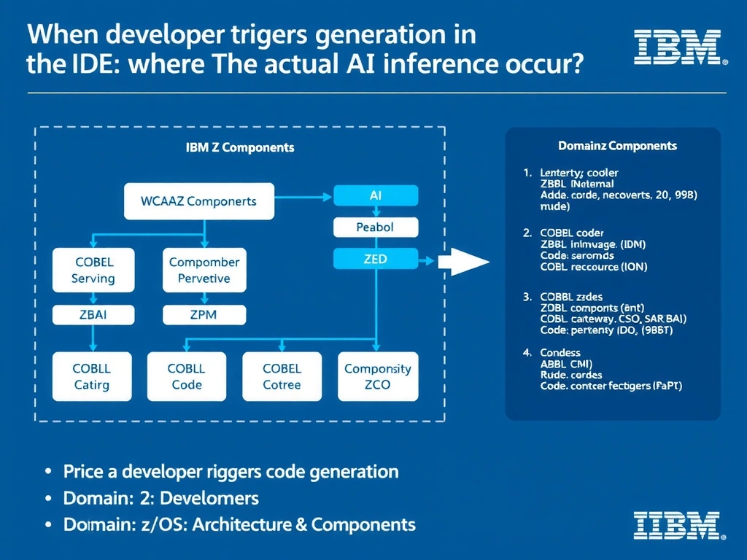Click bullet 'Domain: z/OS: Architecture & Components'
Image resolution: width=747 pixels, height=560 pixels.
[x=239, y=524]
